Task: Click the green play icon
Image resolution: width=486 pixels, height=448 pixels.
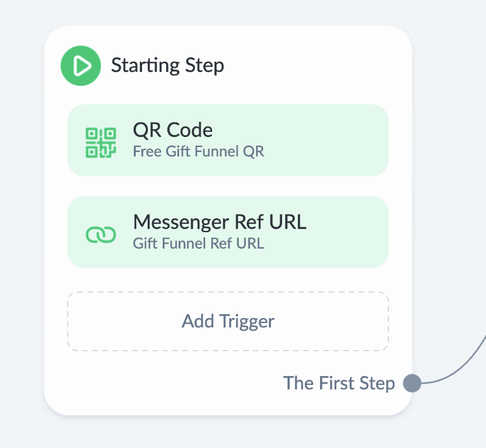Action: pos(80,66)
